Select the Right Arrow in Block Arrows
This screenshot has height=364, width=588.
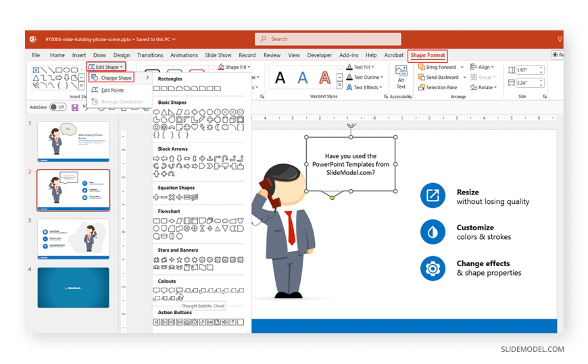pos(156,158)
